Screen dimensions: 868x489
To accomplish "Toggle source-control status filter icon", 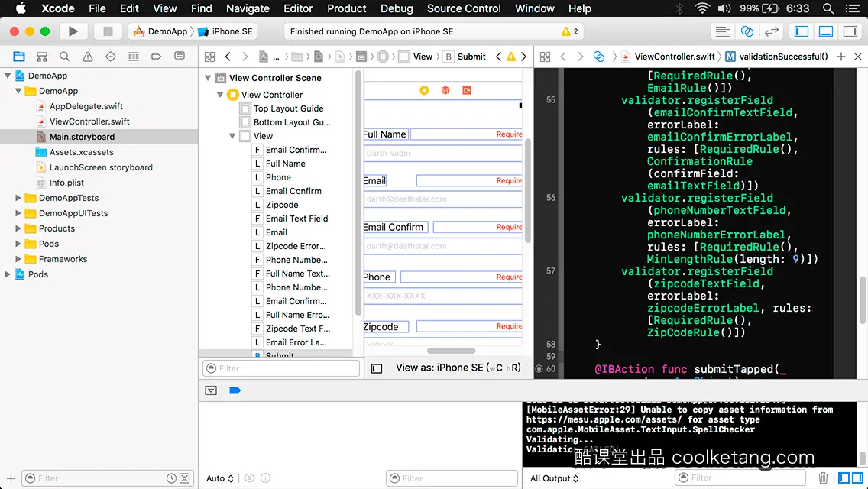I will 185,478.
